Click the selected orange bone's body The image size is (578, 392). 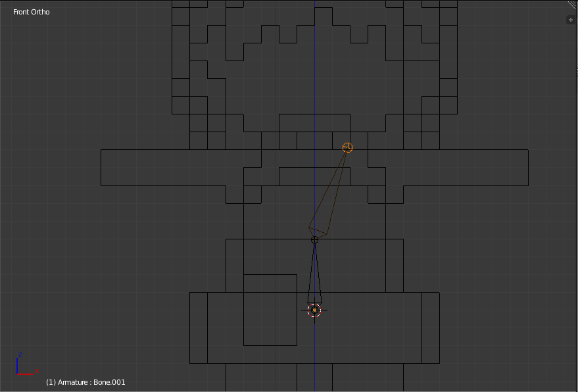327,195
